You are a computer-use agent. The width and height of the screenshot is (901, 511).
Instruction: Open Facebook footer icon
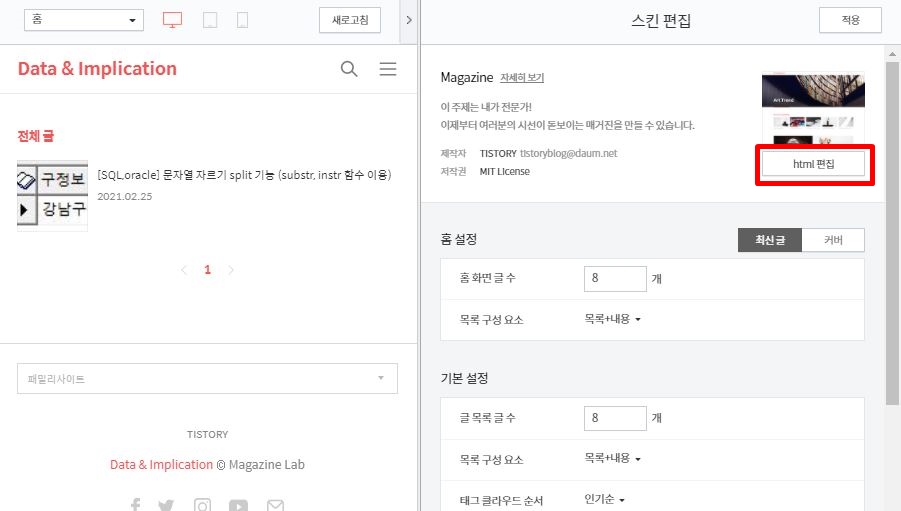[x=136, y=505]
